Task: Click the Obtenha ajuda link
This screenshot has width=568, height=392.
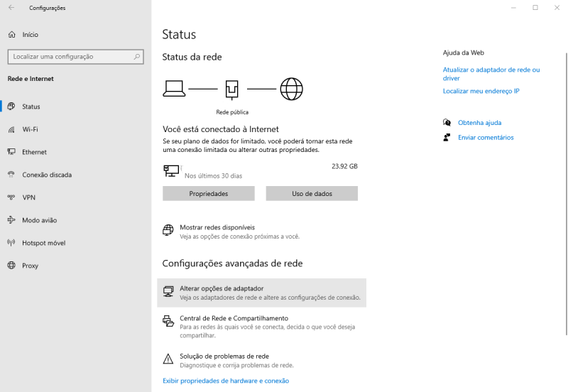Action: [x=480, y=122]
